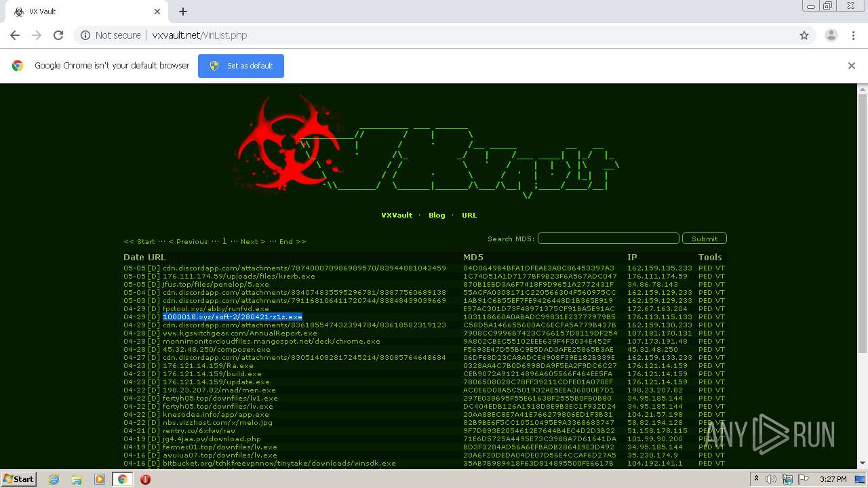Screen dimensions: 868x488
Task: Open the VXVault navigation link
Action: pos(397,215)
